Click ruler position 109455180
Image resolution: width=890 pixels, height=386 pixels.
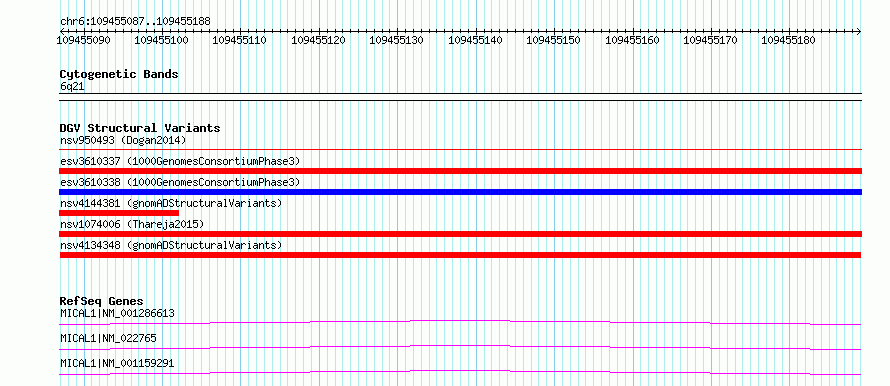click(x=788, y=40)
